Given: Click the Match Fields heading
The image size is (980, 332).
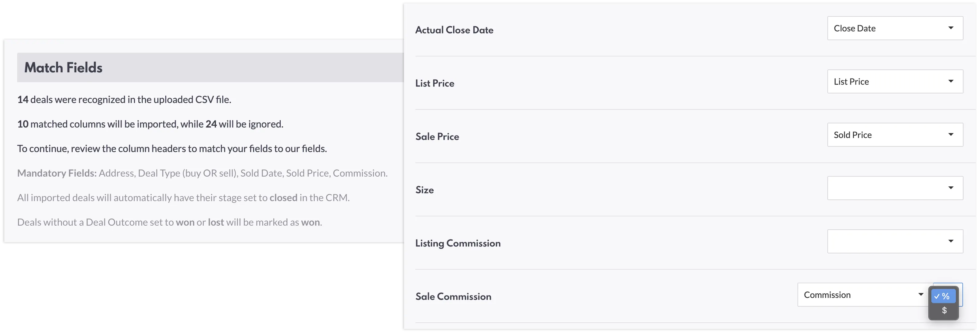Looking at the screenshot, I should pyautogui.click(x=63, y=68).
